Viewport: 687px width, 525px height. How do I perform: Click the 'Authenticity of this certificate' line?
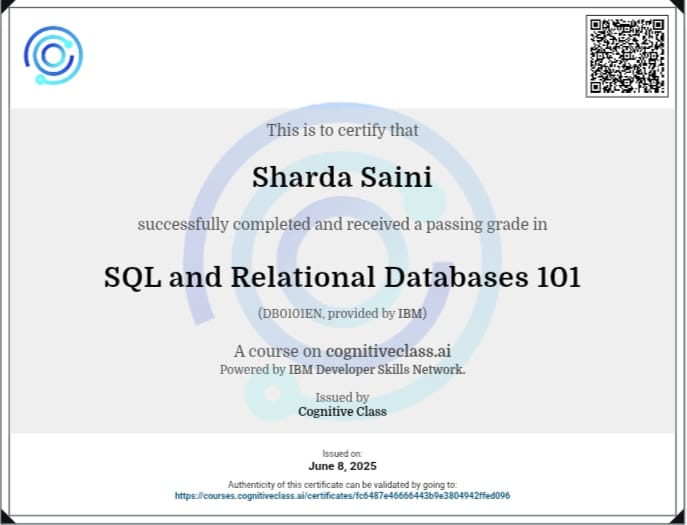pos(342,485)
